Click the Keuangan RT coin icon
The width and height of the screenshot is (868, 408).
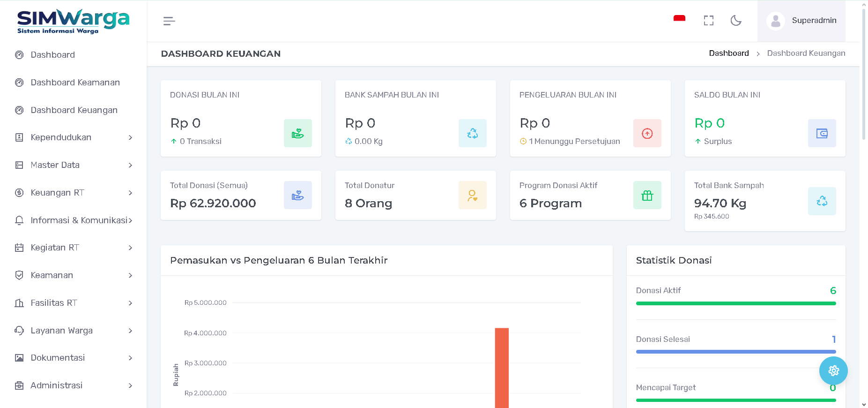click(19, 193)
